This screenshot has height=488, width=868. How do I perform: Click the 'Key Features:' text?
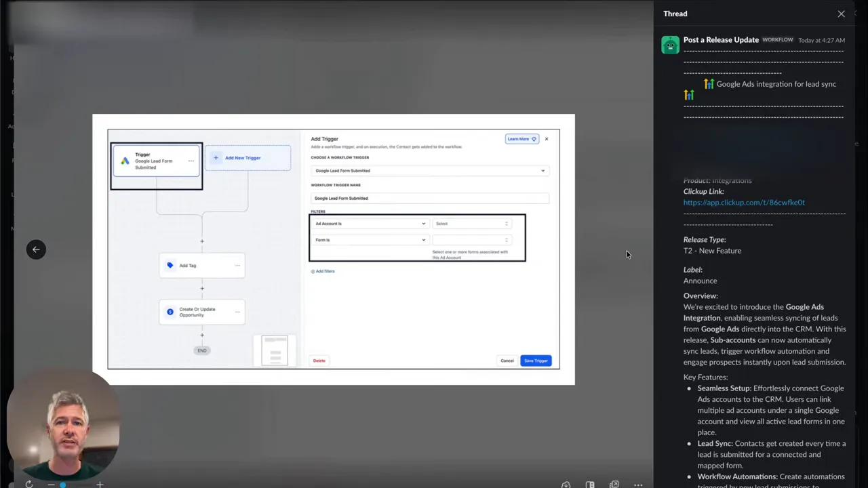(x=705, y=377)
